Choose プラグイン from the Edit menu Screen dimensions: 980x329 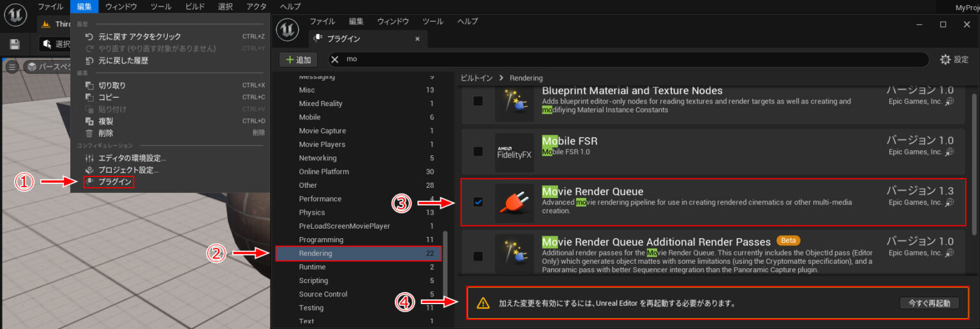coord(115,182)
